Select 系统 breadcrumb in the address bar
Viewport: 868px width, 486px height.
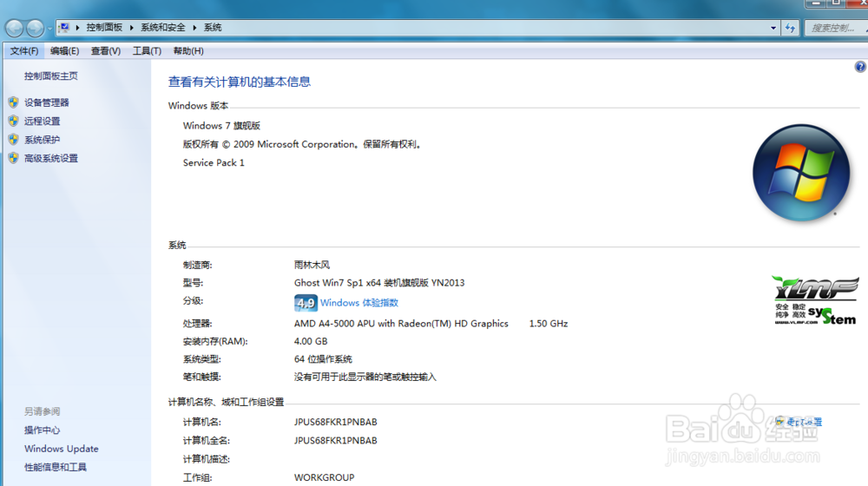click(213, 27)
